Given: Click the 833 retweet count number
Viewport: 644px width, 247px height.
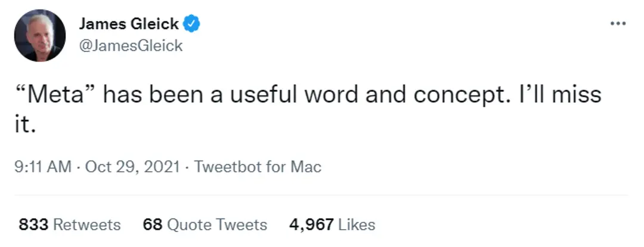Looking at the screenshot, I should tap(33, 225).
